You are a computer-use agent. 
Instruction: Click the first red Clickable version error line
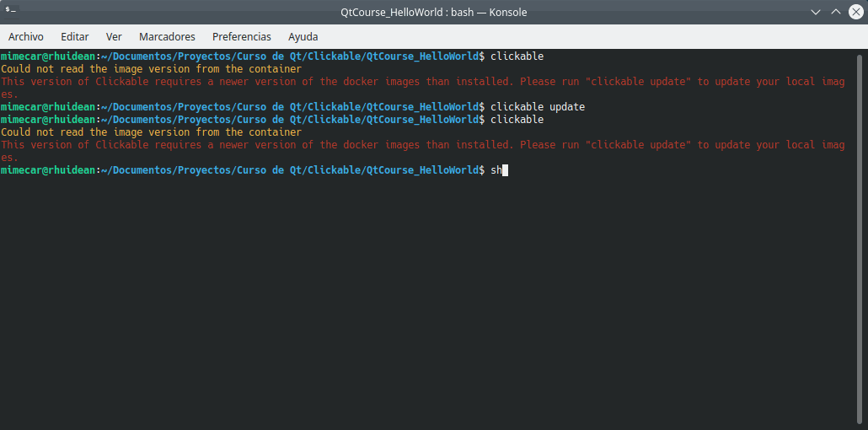(x=421, y=82)
